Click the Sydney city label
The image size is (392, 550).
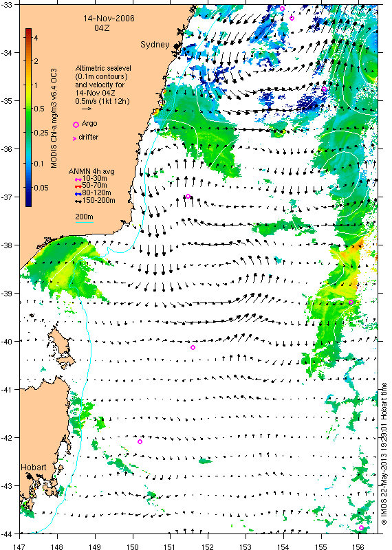click(155, 45)
